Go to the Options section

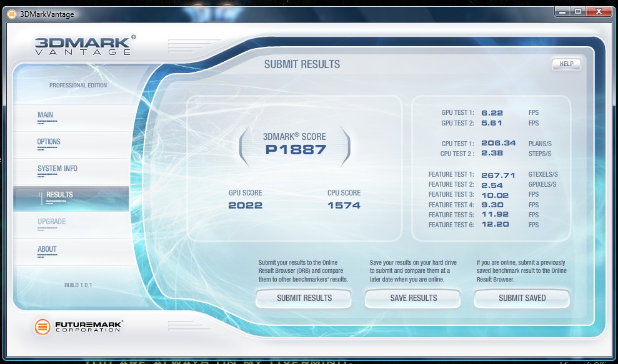coord(71,144)
